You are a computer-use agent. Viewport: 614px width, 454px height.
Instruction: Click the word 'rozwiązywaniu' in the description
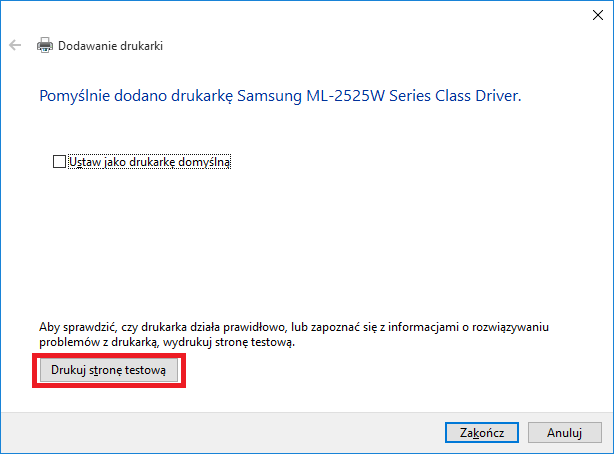pyautogui.click(x=510, y=327)
